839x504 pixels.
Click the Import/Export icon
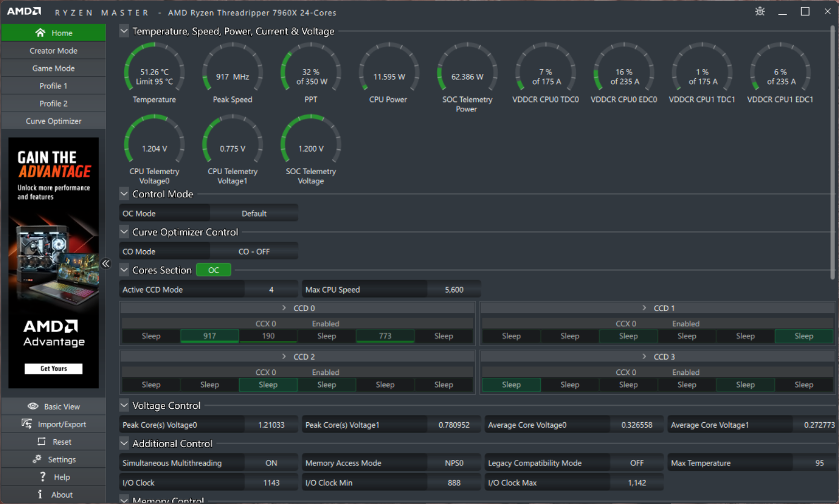point(27,423)
